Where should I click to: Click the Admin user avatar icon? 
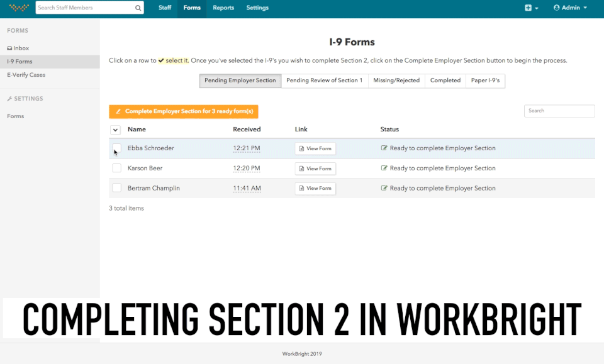point(556,8)
